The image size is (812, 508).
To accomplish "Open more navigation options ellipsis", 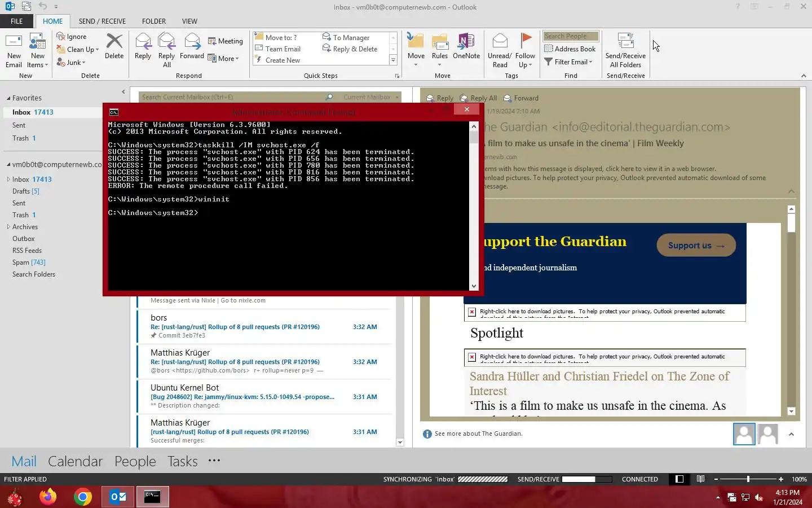I will click(x=214, y=461).
